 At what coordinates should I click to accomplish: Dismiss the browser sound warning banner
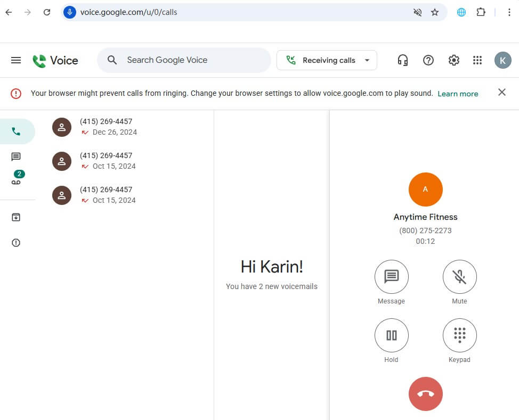tap(501, 92)
